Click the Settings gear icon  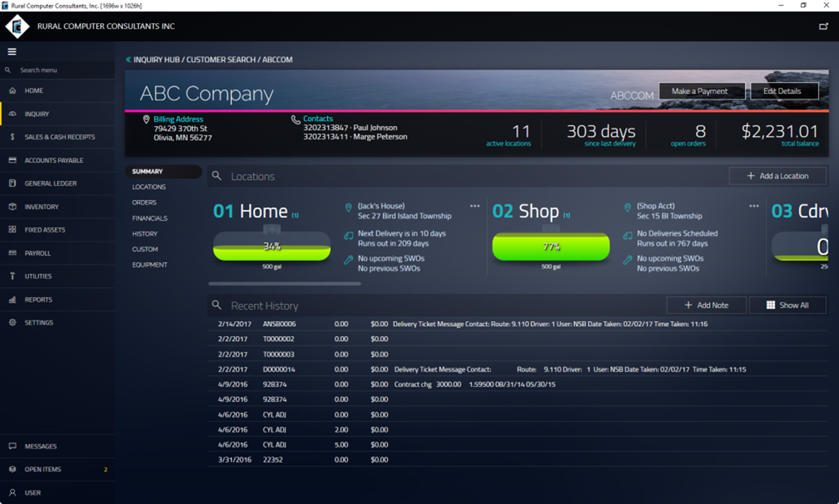click(x=12, y=323)
